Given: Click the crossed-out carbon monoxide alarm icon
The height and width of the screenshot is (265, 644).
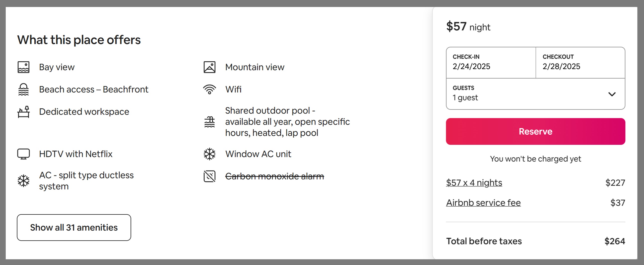Looking at the screenshot, I should 209,176.
